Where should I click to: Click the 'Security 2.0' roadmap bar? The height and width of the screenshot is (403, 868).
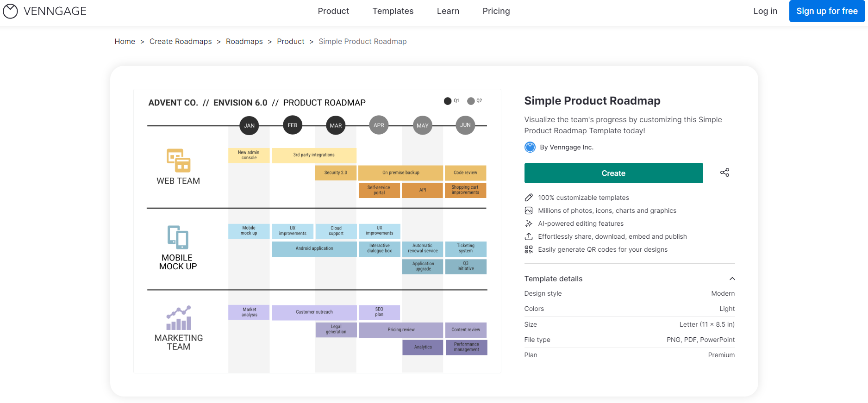[x=336, y=173]
